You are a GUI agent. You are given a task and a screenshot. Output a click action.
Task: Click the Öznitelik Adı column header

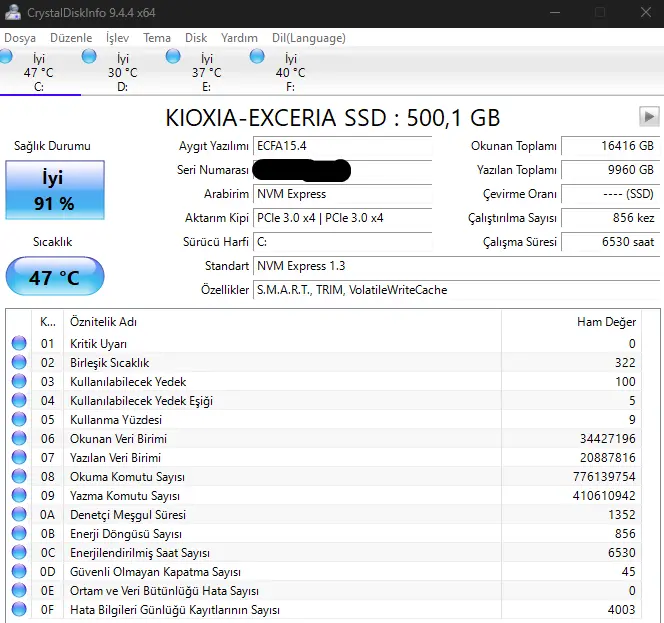tap(282, 322)
